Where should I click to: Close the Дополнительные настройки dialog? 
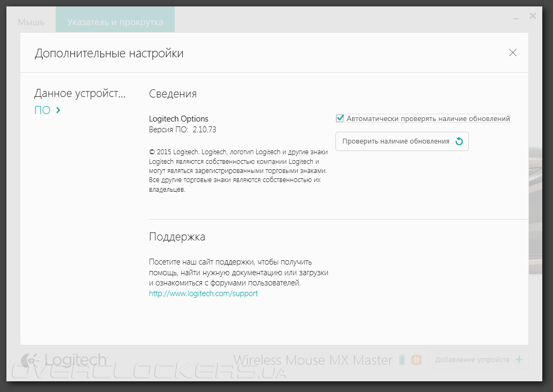pyautogui.click(x=512, y=53)
